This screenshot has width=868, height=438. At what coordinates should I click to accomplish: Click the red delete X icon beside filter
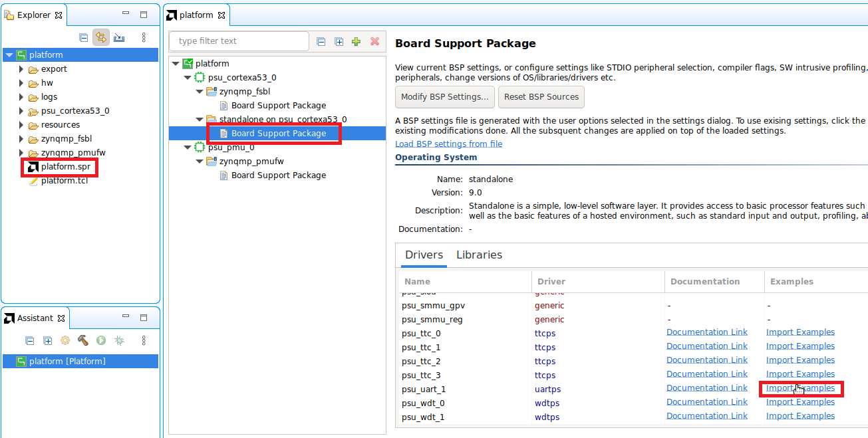pyautogui.click(x=374, y=41)
